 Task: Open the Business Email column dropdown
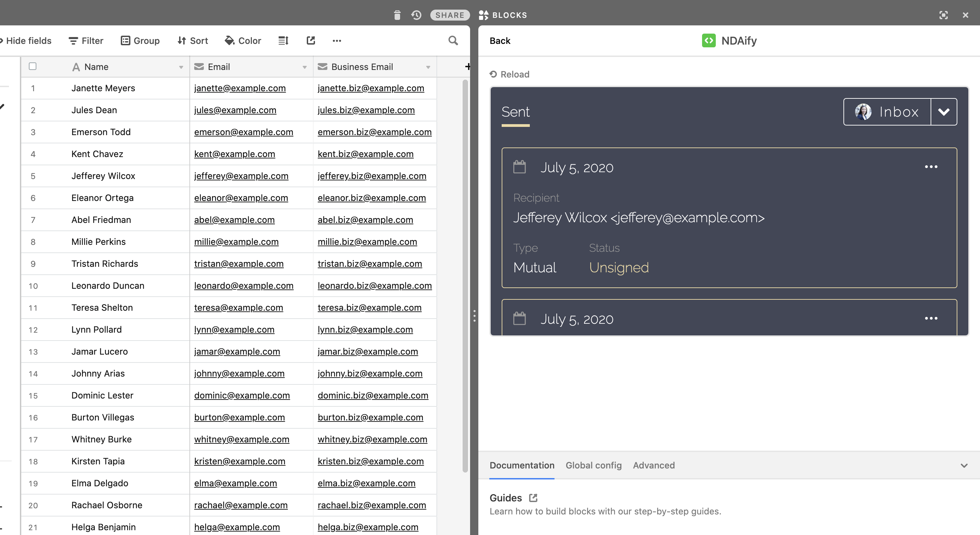click(x=428, y=67)
